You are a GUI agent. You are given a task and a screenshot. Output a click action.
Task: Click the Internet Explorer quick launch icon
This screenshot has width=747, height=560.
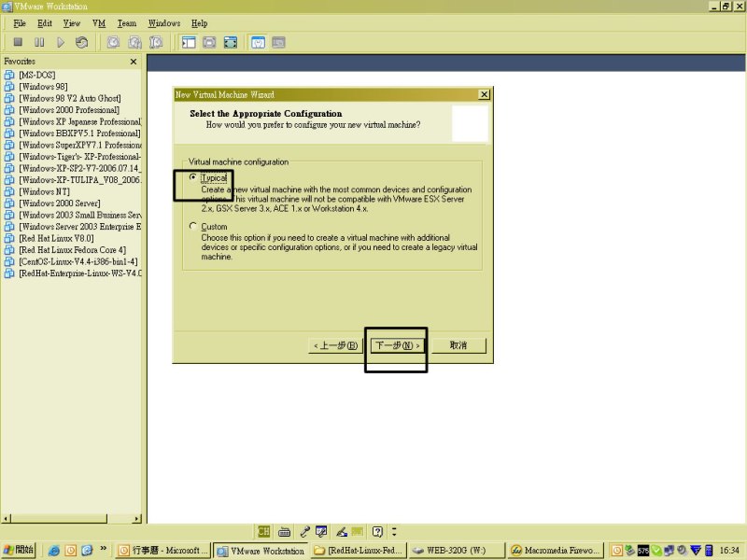tap(54, 551)
